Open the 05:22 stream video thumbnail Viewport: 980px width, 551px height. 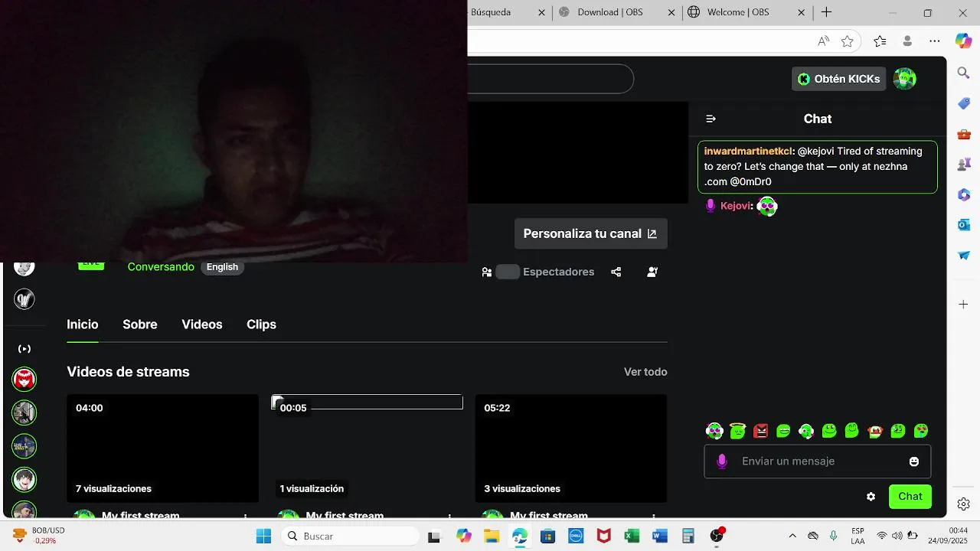[571, 448]
